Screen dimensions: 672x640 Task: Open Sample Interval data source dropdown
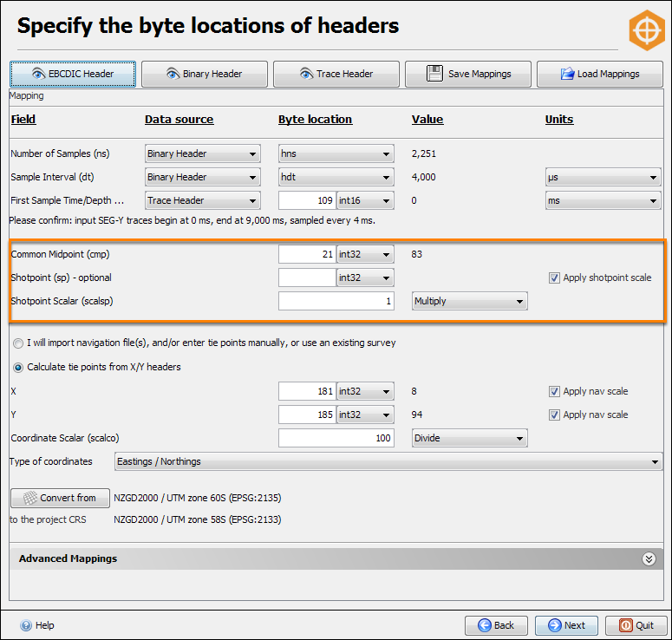(203, 177)
